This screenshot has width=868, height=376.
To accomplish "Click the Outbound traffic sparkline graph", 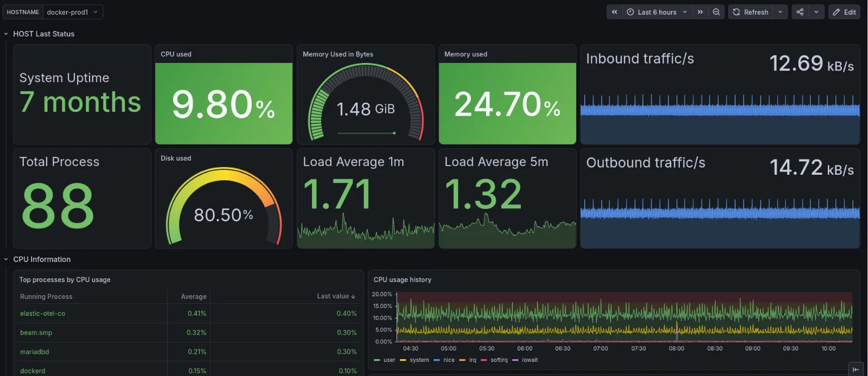I will click(x=720, y=223).
